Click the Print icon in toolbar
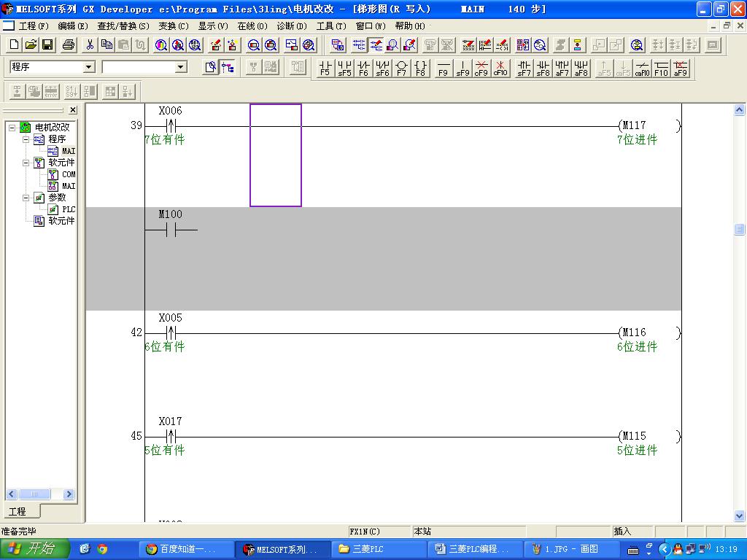Screen dimensions: 747x560 click(x=69, y=45)
